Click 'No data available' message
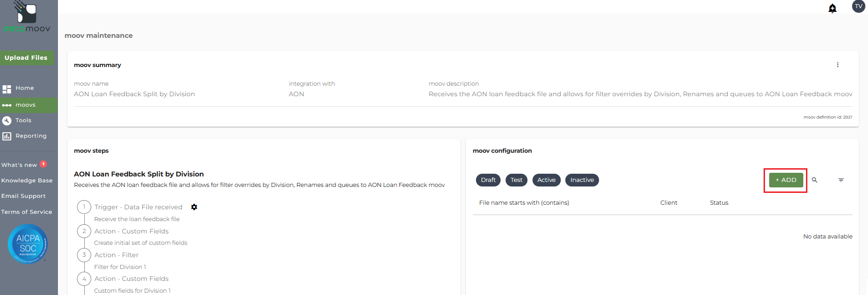Image resolution: width=868 pixels, height=295 pixels. point(827,237)
